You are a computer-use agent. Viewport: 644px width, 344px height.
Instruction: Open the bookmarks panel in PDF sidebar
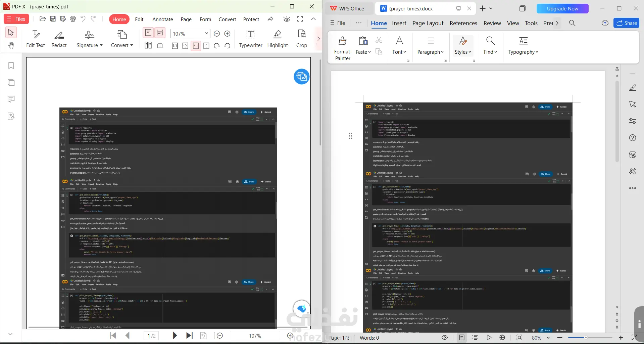11,66
